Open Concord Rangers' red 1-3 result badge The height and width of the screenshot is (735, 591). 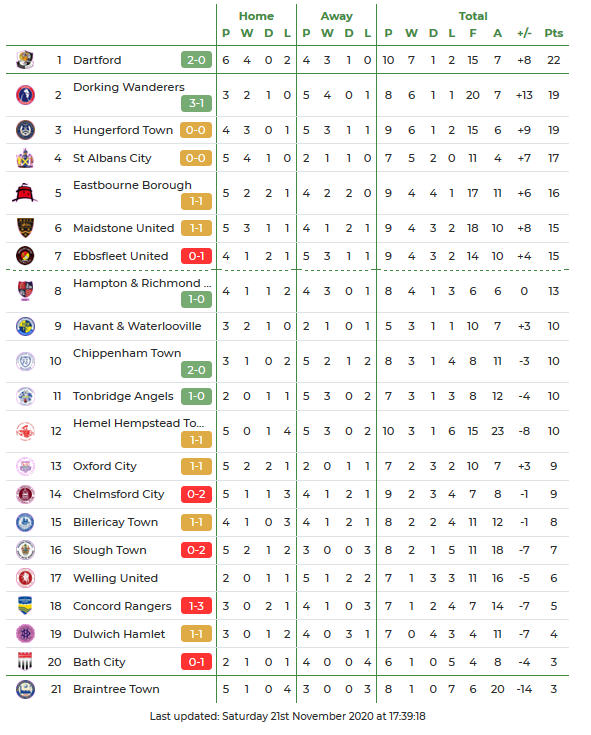pyautogui.click(x=196, y=606)
